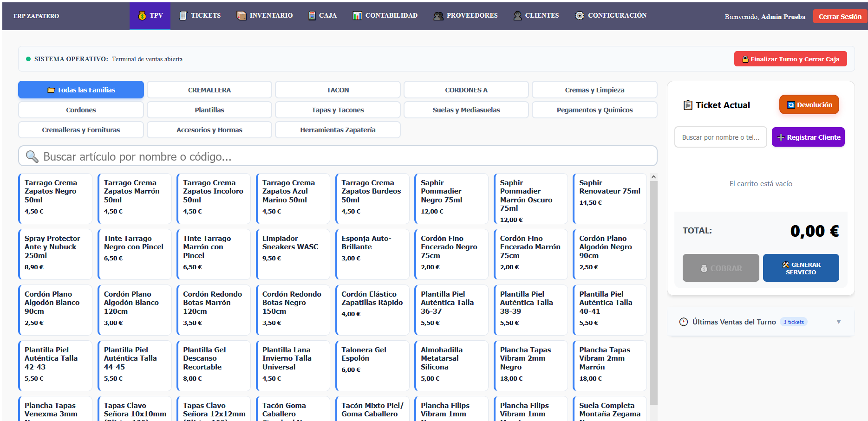The image size is (868, 421).
Task: Add Almohadilla Metatarsal Silicona
Action: point(451,366)
